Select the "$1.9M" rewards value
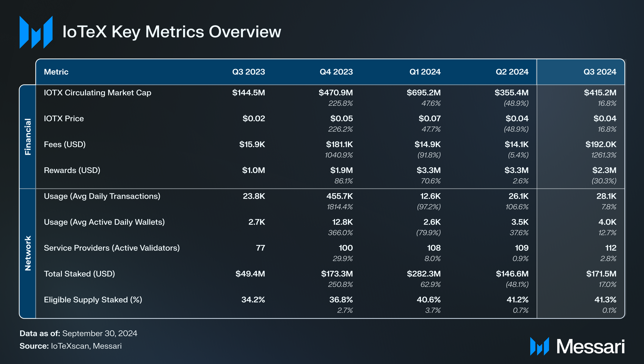This screenshot has width=644, height=364. [x=342, y=170]
